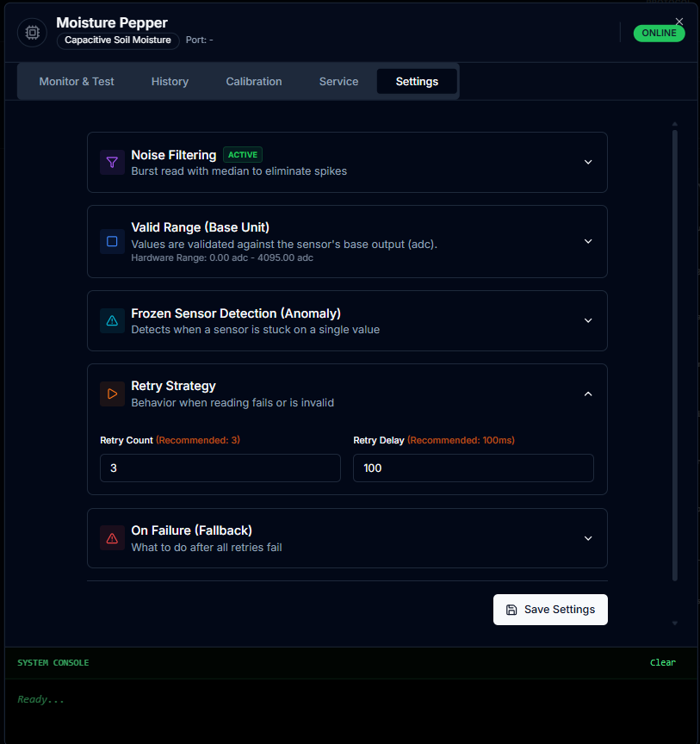The height and width of the screenshot is (744, 700).
Task: Click 'Behavior when reading fails or is invalid'
Action: (232, 403)
